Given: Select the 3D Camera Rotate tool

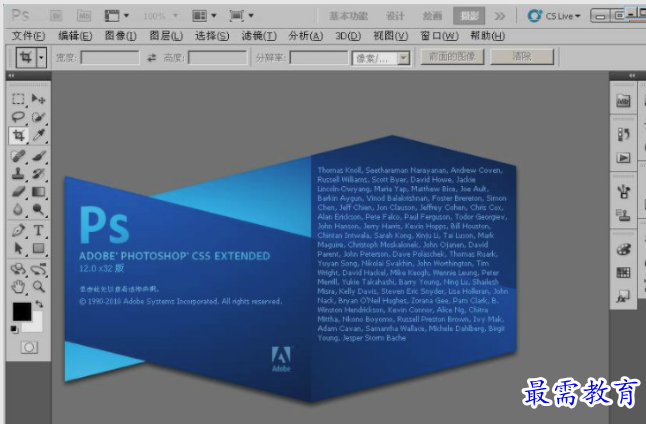Looking at the screenshot, I should (x=38, y=269).
